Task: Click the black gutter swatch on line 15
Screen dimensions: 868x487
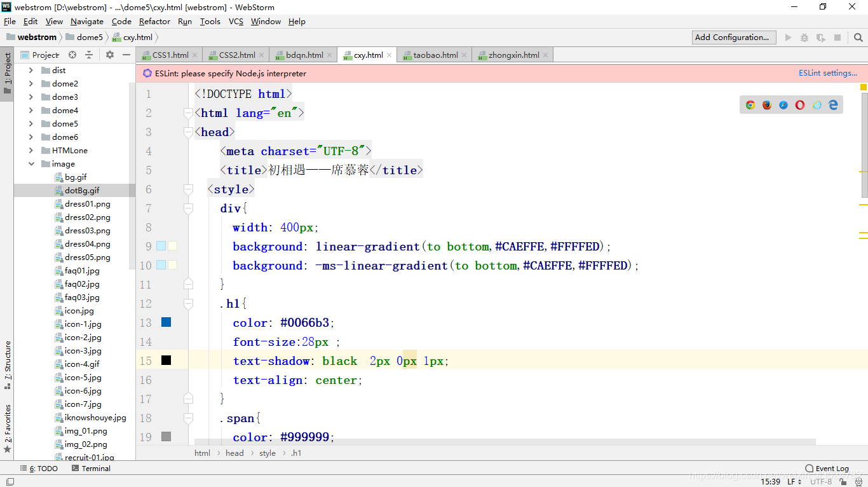Action: [166, 360]
